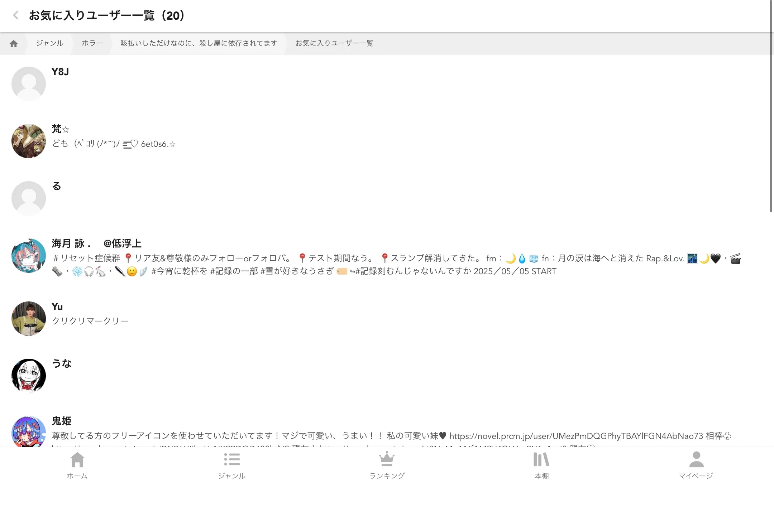
Task: Click the back arrow next to page title
Action: pos(15,15)
